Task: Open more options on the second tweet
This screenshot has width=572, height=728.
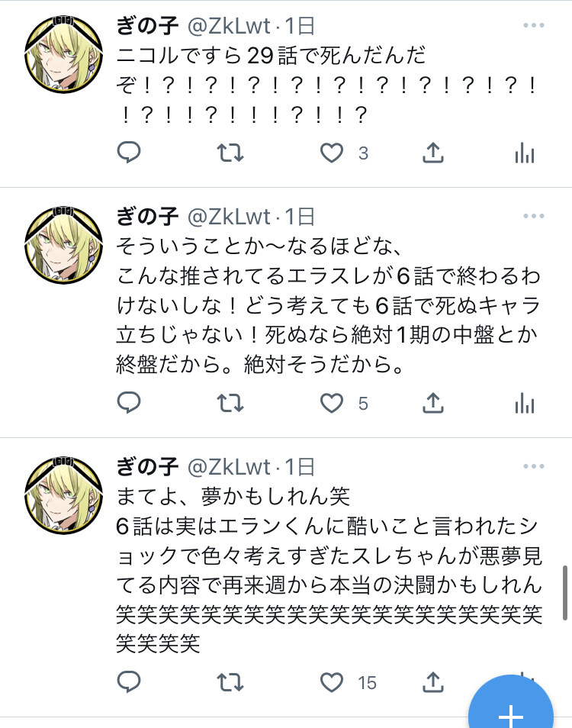Action: 534,216
